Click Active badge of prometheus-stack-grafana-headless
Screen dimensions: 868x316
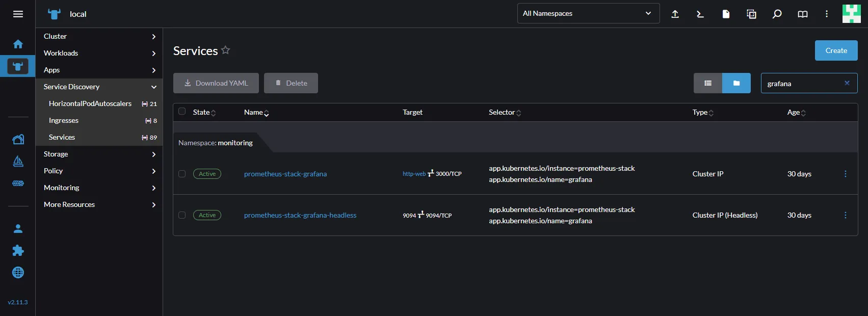click(x=207, y=215)
